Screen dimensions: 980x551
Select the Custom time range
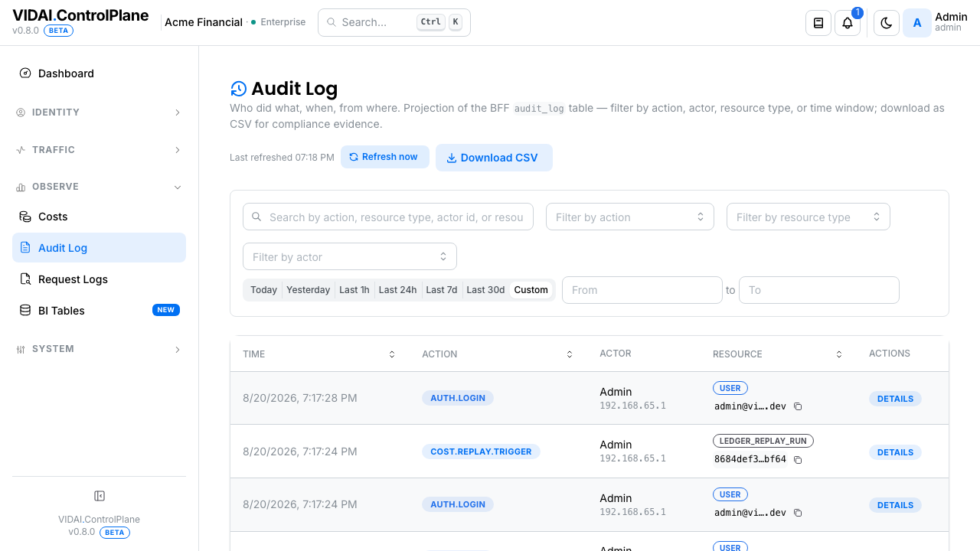[531, 290]
